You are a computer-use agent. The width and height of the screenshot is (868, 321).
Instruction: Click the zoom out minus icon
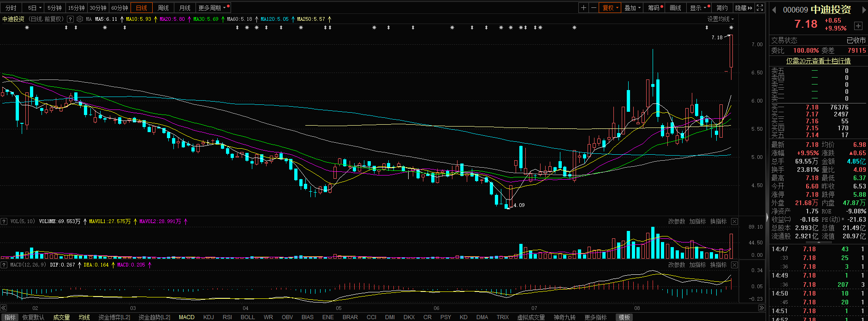pos(594,8)
